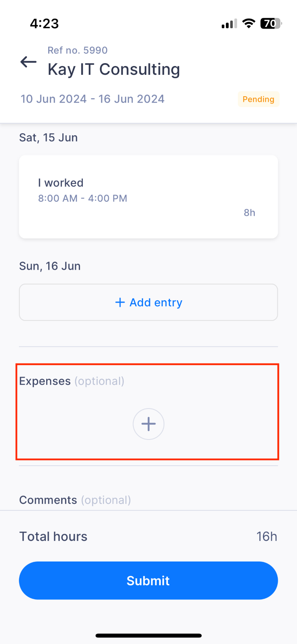Viewport: 297px width, 644px height.
Task: Tap the Sat, 15 Jun day heading
Action: 48,138
